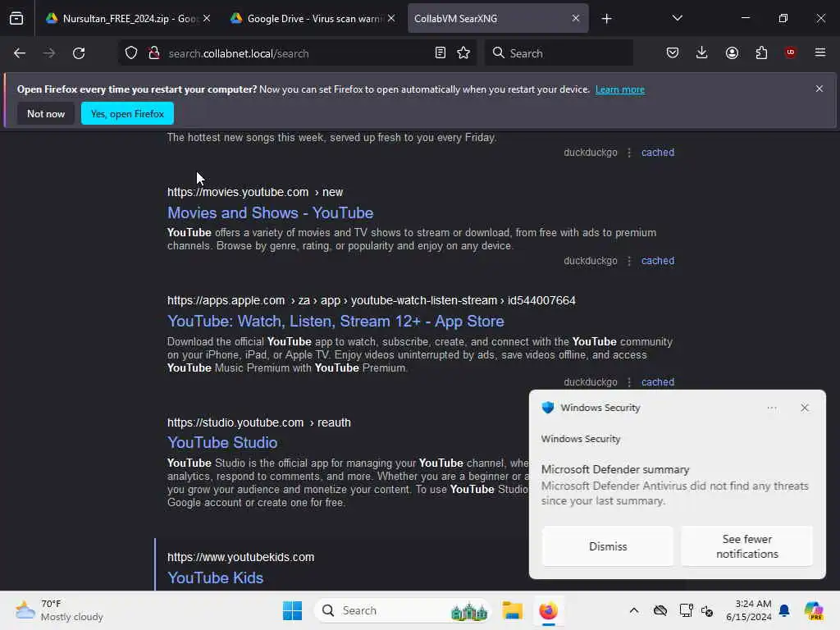Viewport: 840px width, 630px height.
Task: List all tabs with the chevron
Action: [x=677, y=19]
